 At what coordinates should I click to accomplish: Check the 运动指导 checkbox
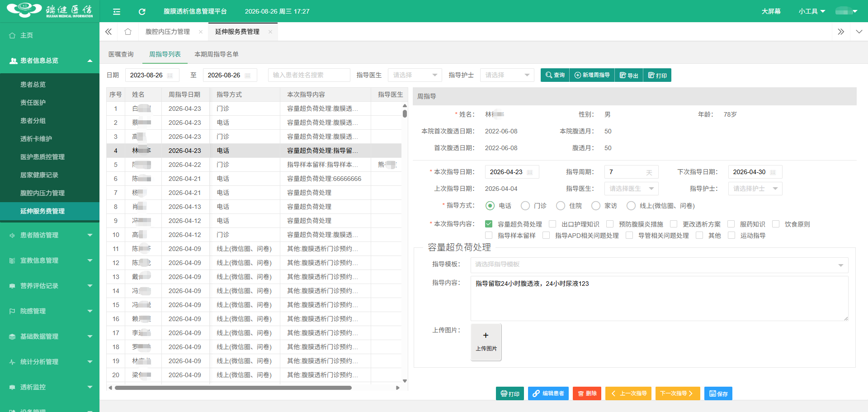[731, 235]
